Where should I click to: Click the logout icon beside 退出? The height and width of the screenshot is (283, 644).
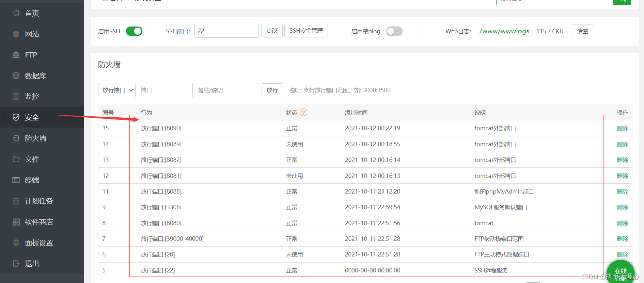(x=16, y=263)
